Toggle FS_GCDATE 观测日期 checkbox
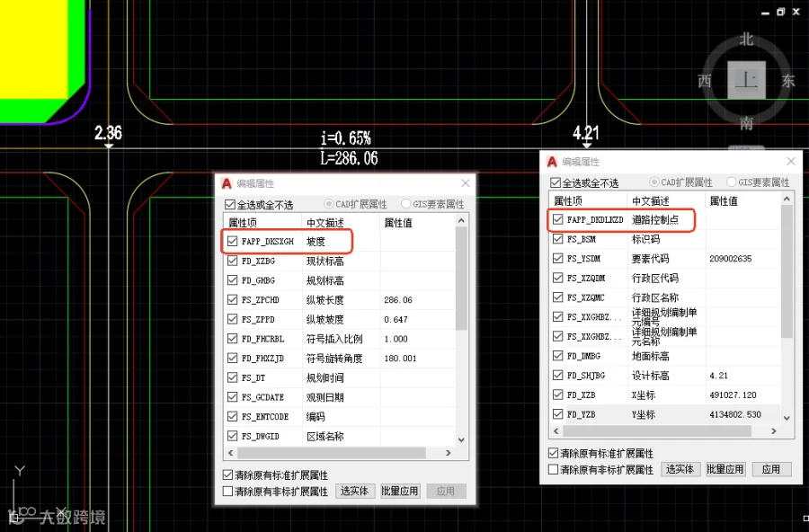809x532 pixels. click(232, 397)
